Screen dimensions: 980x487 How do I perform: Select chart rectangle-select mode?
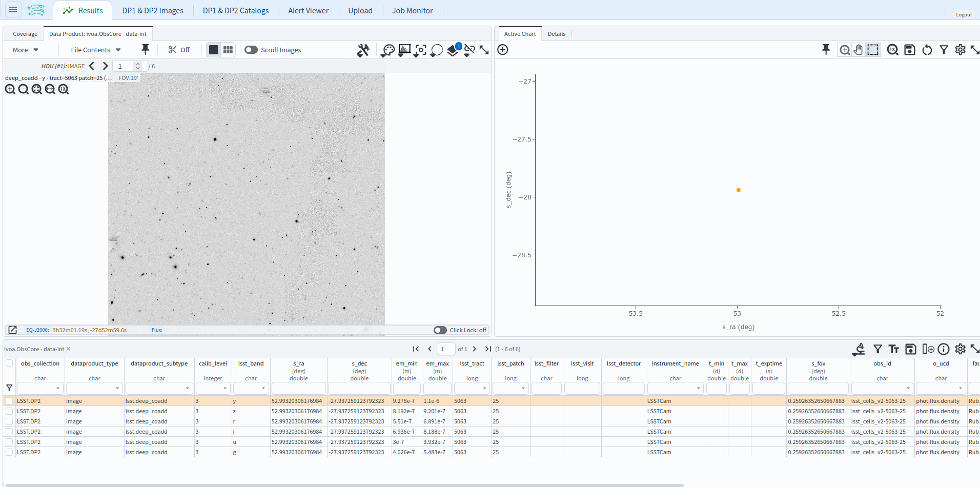[873, 50]
